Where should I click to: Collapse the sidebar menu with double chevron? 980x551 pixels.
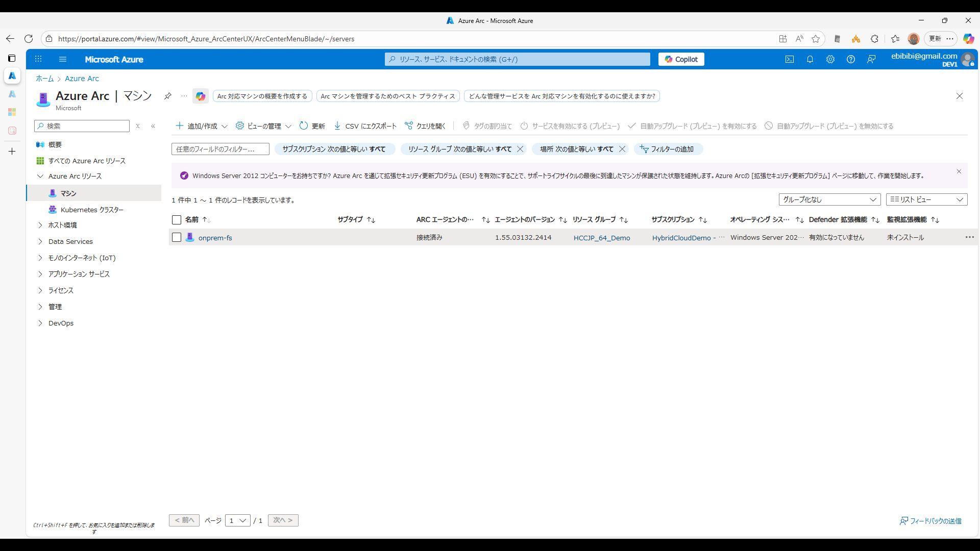click(153, 126)
